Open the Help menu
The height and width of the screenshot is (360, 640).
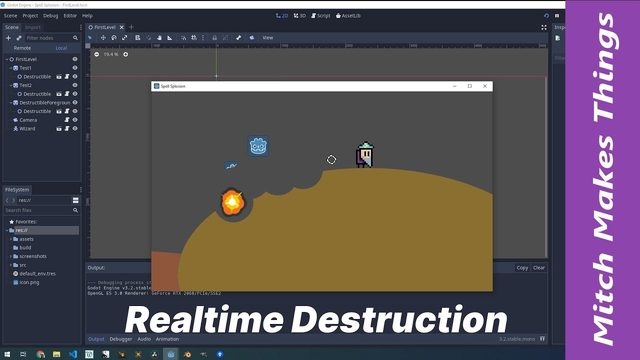87,16
